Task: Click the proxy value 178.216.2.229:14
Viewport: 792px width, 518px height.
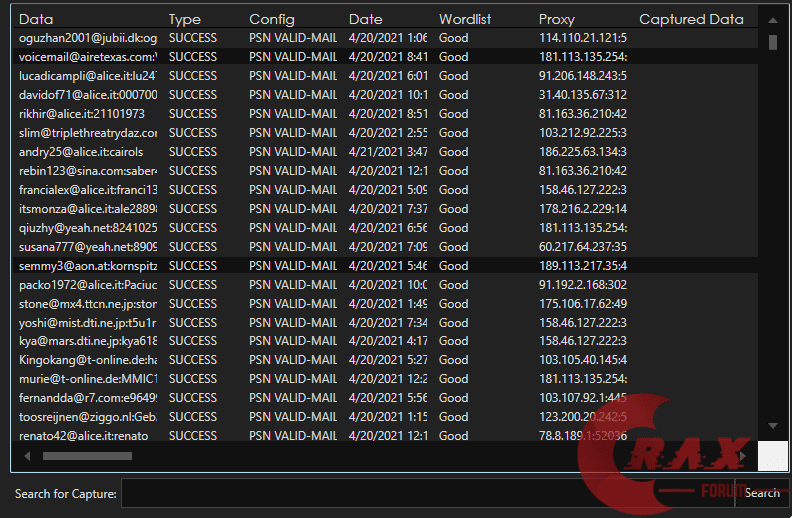Action: (582, 209)
